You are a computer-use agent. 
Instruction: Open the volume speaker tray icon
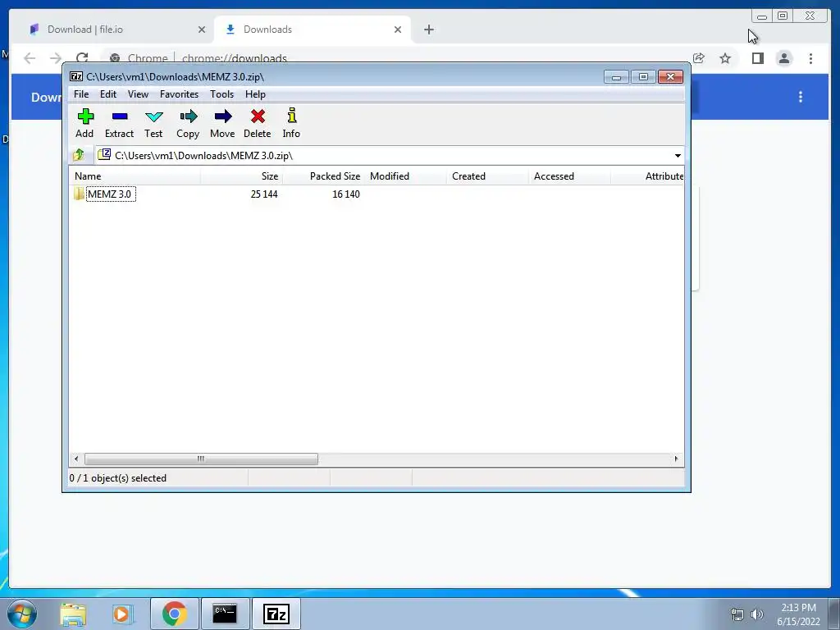[x=757, y=614]
